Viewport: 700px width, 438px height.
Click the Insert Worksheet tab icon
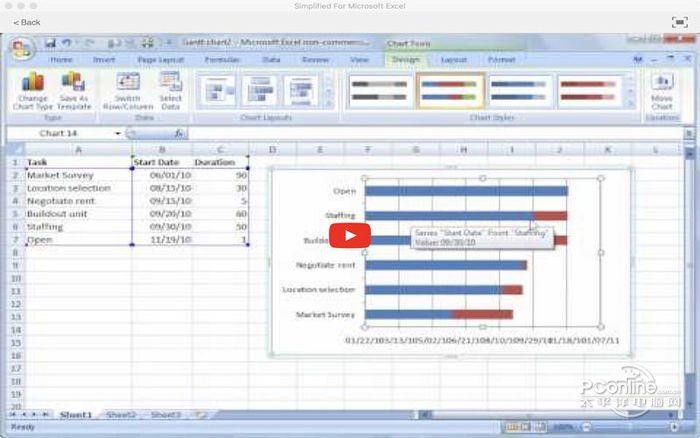(201, 415)
